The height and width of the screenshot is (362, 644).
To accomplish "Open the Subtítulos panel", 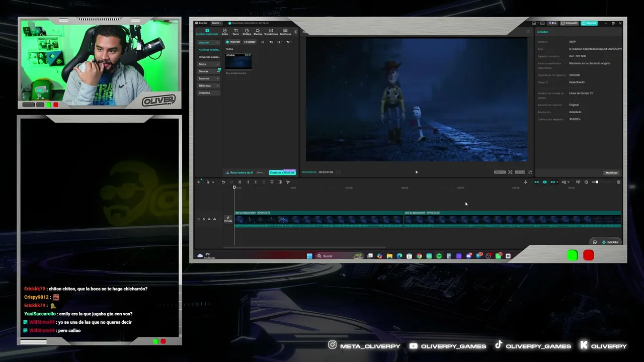I will tap(285, 32).
